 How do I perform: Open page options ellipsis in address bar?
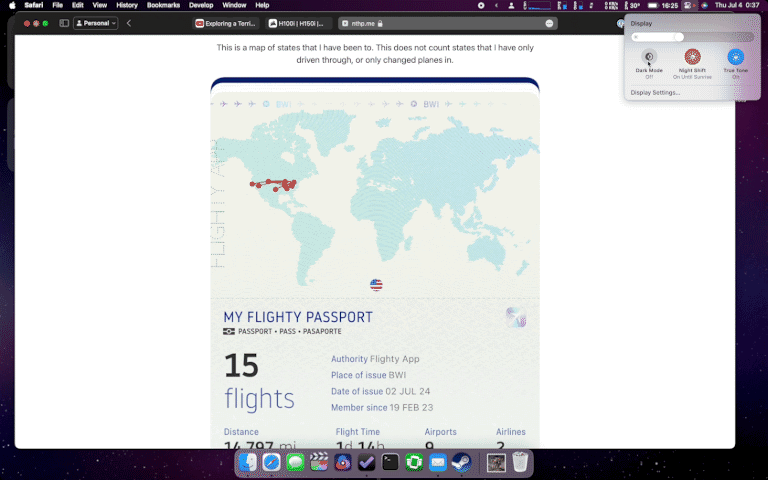pos(549,23)
